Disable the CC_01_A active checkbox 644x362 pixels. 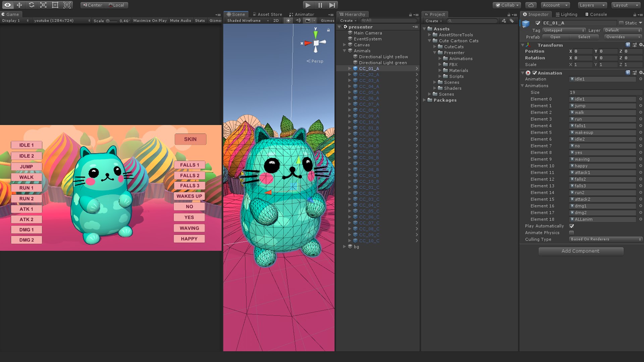538,23
